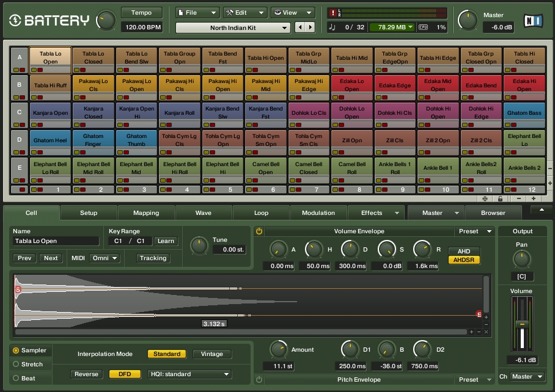Toggle the Reverse button
The height and width of the screenshot is (392, 555).
tap(86, 374)
